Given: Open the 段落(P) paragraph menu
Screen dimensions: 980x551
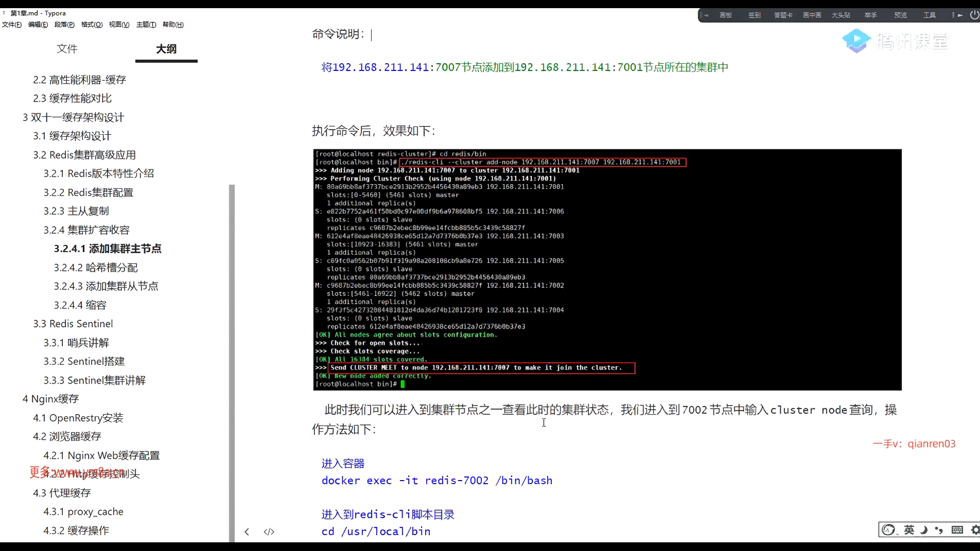Looking at the screenshot, I should coord(64,24).
